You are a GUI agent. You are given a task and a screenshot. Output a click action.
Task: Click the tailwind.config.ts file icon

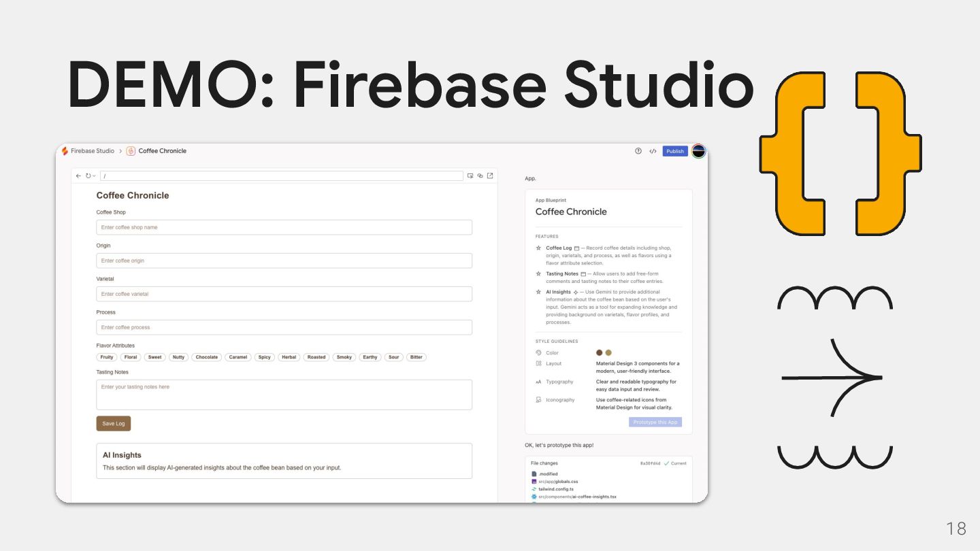tap(534, 489)
